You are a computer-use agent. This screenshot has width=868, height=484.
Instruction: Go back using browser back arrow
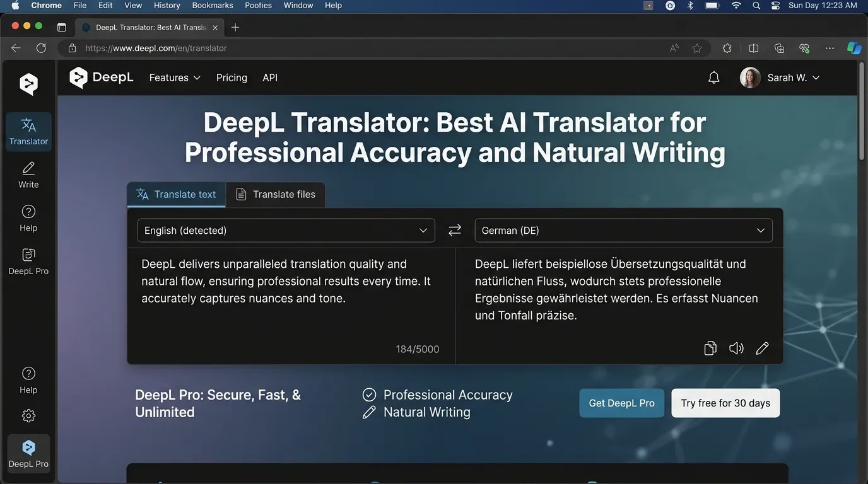(x=16, y=48)
